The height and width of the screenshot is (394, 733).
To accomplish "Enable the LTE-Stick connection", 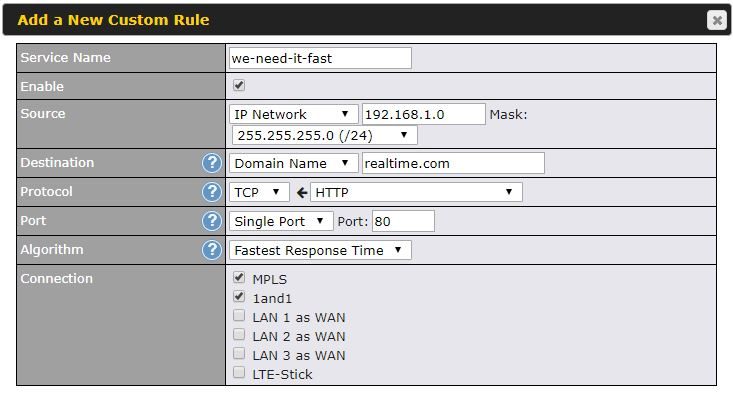I will tap(239, 373).
